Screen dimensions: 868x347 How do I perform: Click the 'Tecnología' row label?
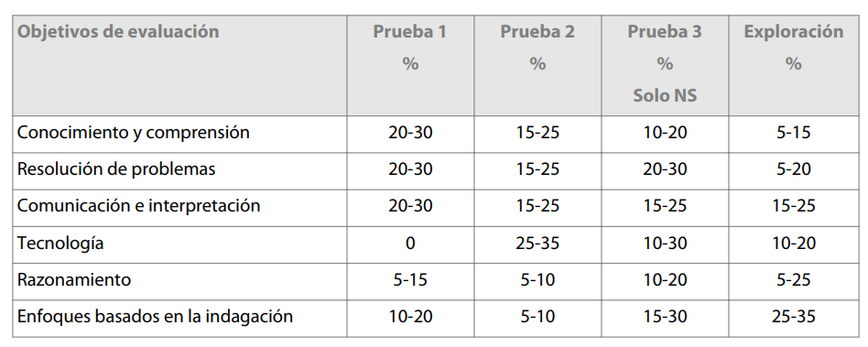click(x=60, y=243)
